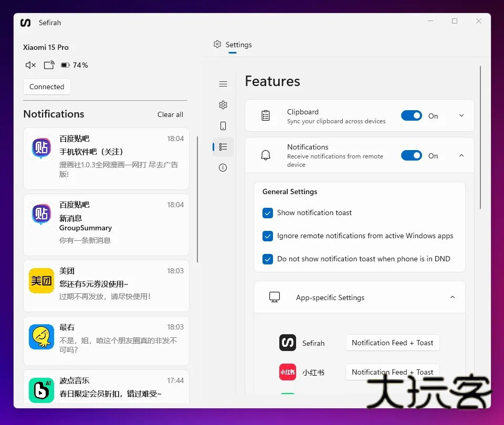504x425 pixels.
Task: Uncheck Ignore remote notifications from active Windows apps
Action: click(x=268, y=236)
